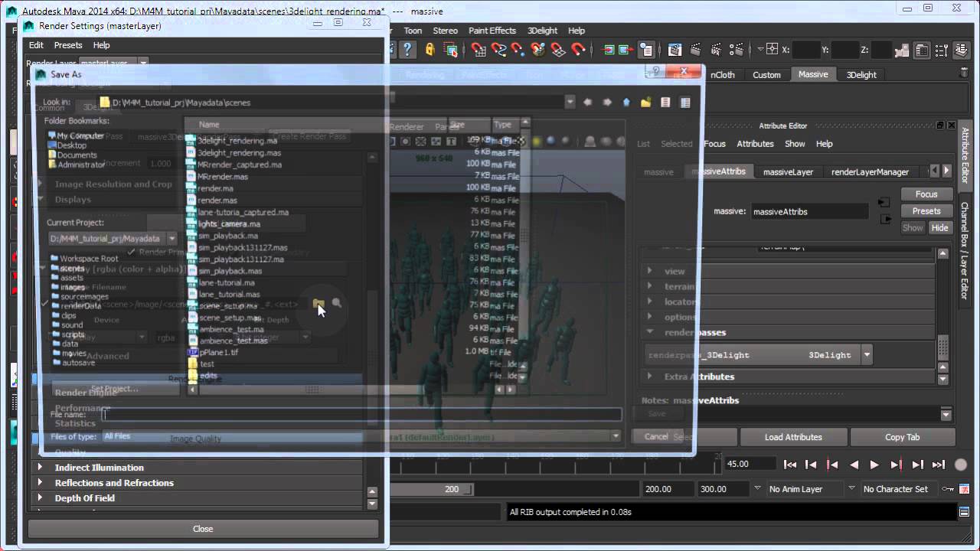Open character set key options icon
The image size is (980, 551).
[948, 489]
